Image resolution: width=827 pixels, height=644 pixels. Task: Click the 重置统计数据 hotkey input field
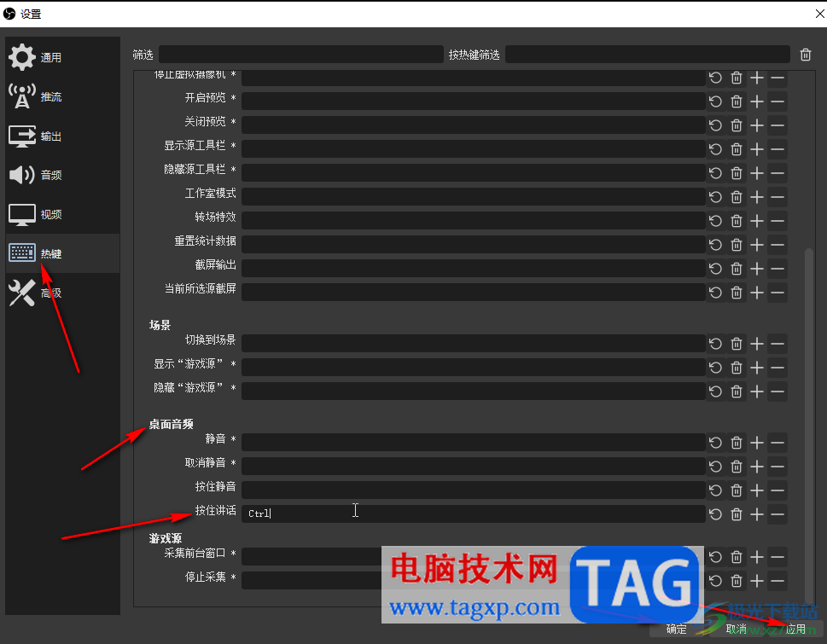pyautogui.click(x=473, y=245)
